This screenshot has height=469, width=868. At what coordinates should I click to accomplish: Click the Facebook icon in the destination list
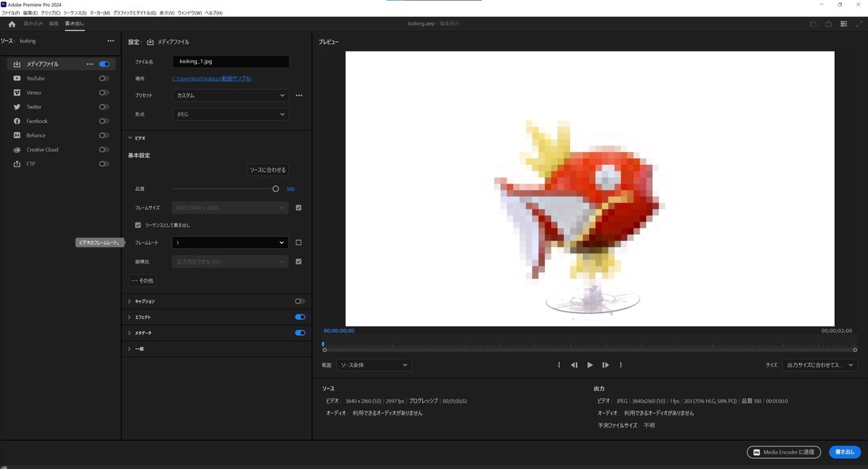coord(17,121)
